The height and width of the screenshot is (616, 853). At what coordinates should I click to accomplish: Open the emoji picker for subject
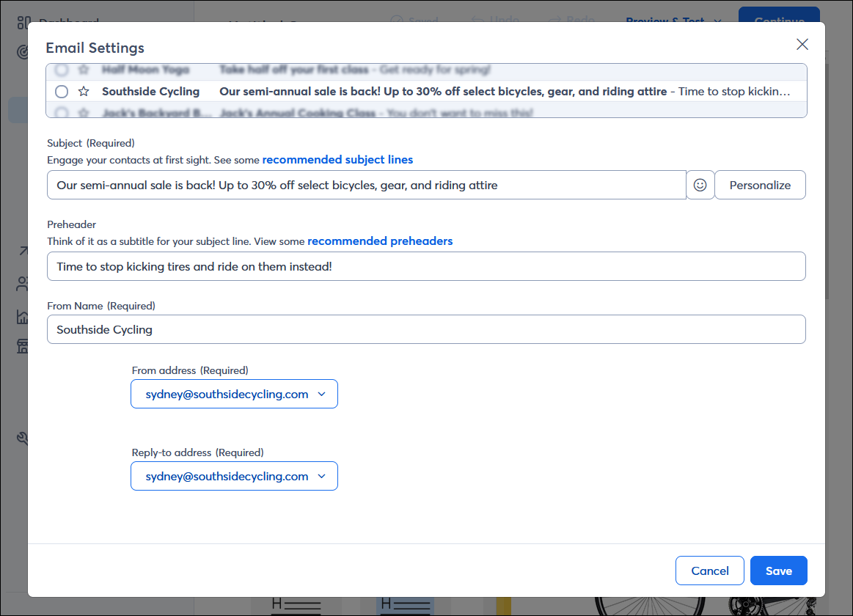point(700,185)
